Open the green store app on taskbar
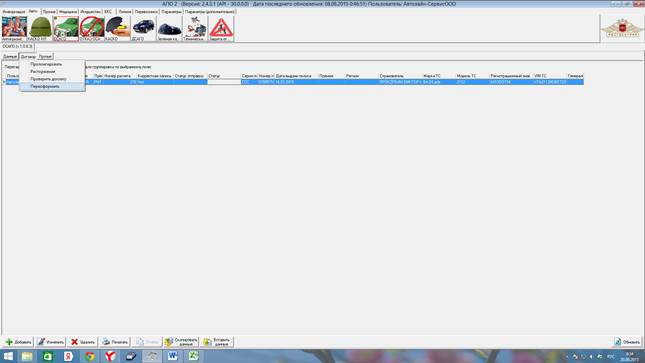Image resolution: width=645 pixels, height=363 pixels. 48,356
